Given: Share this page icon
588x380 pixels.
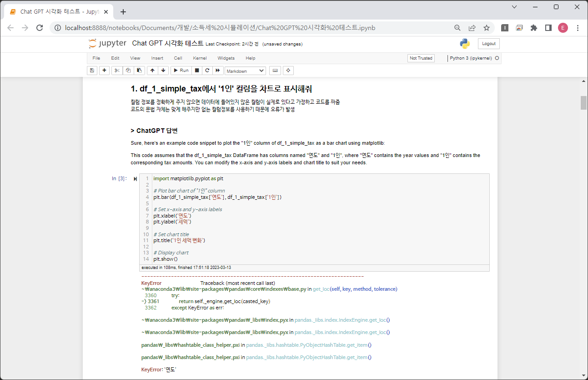Looking at the screenshot, I should click(x=472, y=28).
